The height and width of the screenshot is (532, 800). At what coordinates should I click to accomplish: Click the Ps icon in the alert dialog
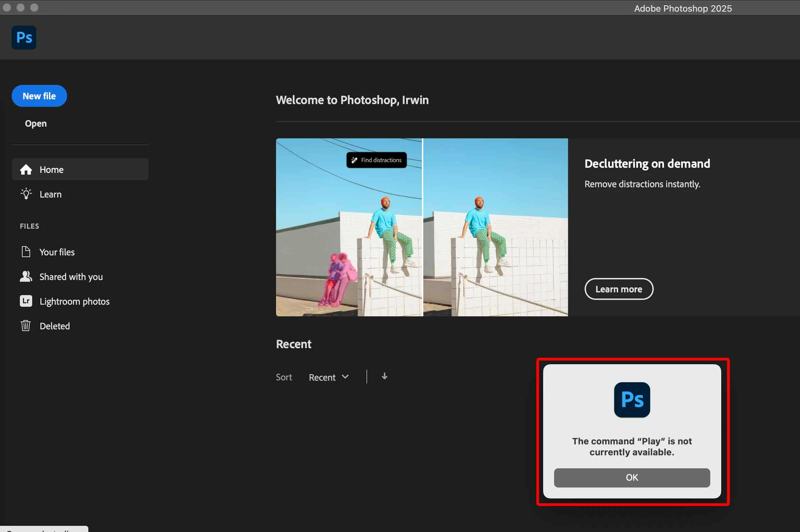tap(632, 400)
